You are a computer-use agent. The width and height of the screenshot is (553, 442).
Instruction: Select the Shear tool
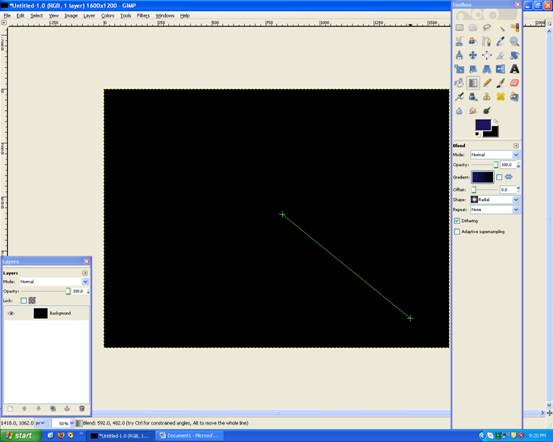point(473,69)
